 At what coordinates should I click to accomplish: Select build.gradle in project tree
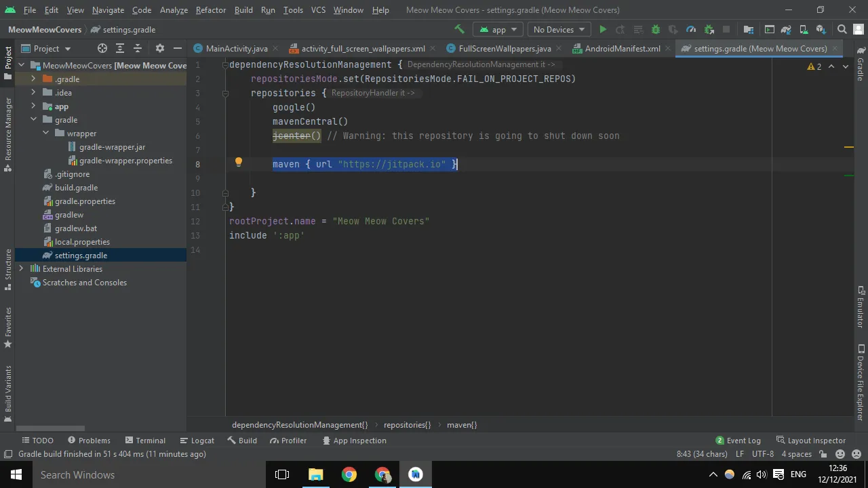(76, 187)
